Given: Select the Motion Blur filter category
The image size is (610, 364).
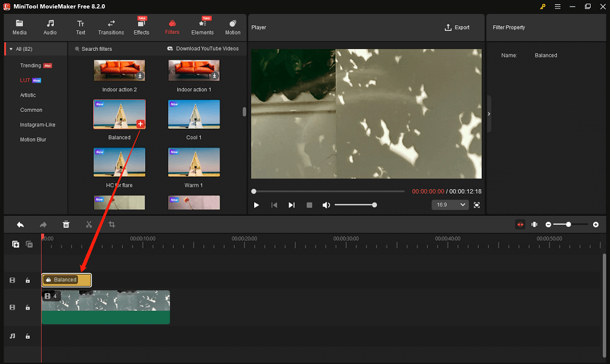Looking at the screenshot, I should click(33, 140).
